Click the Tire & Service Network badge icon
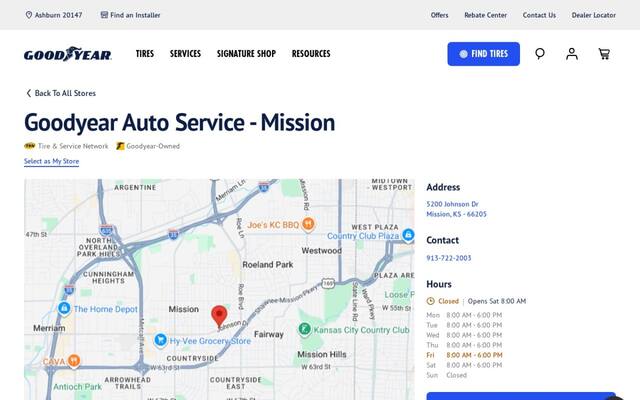The width and height of the screenshot is (640, 400). pos(29,146)
